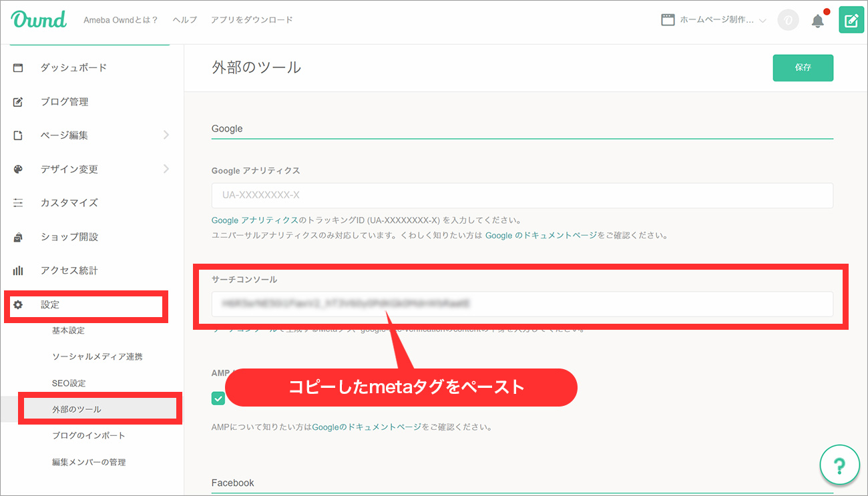Viewport: 868px width, 496px height.
Task: Click the デザイン変更 palette icon
Action: 18,169
